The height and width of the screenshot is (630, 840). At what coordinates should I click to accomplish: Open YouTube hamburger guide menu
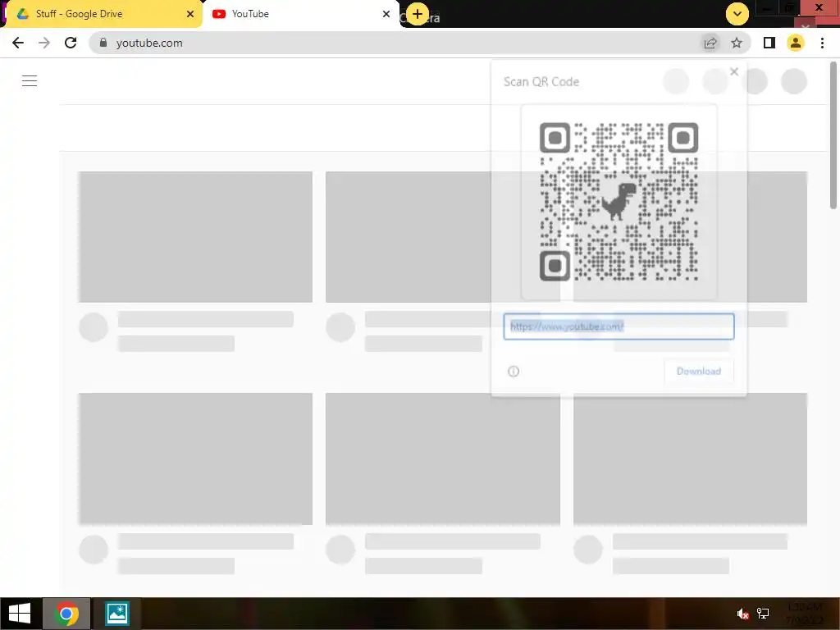click(30, 81)
